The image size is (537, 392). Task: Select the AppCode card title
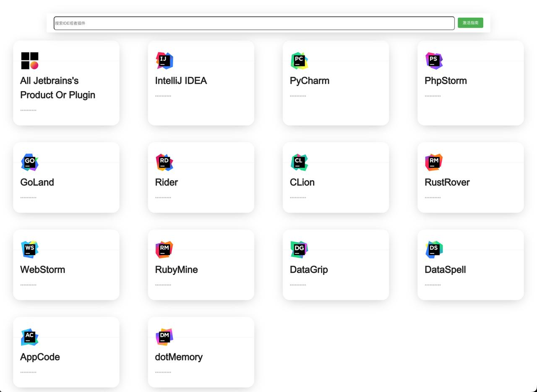(x=40, y=357)
